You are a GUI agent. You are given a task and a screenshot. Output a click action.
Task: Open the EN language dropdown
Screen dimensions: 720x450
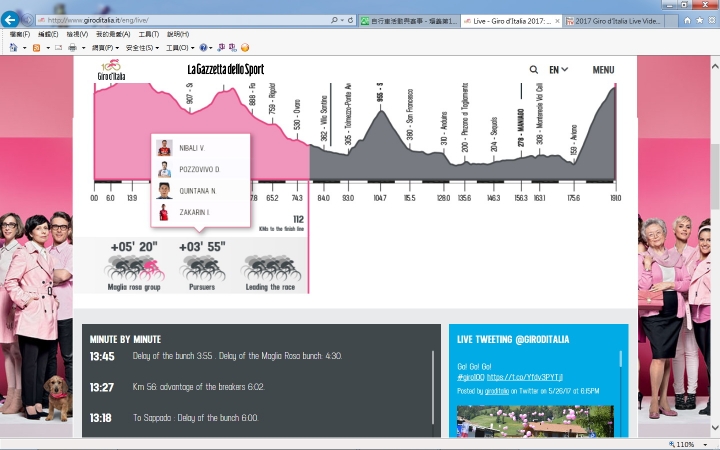coord(558,70)
